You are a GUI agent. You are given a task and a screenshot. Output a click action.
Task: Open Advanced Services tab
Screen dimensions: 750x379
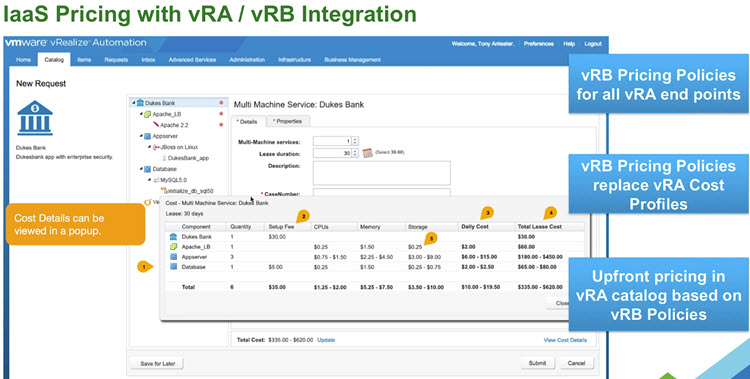(192, 60)
